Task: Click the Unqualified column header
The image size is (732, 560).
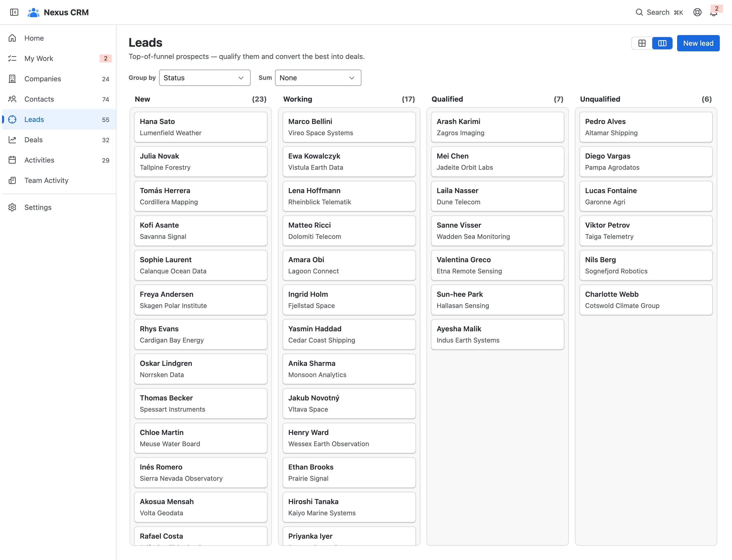Action: (x=600, y=99)
